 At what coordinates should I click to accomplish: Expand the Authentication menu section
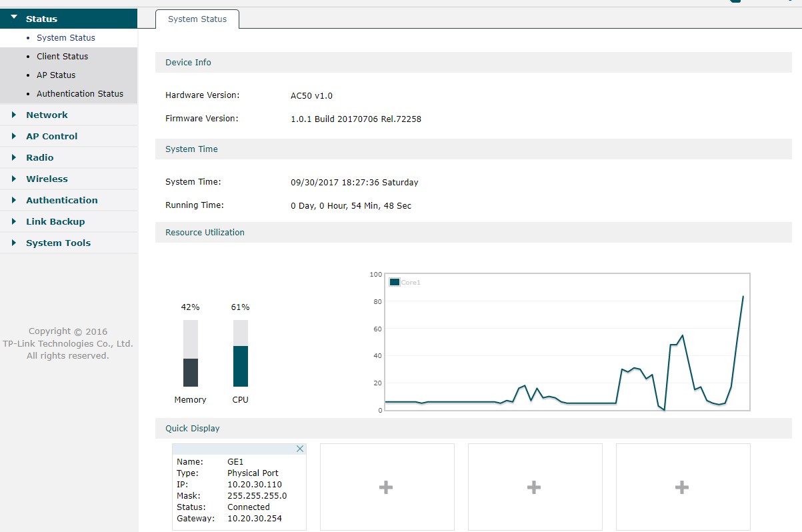point(61,200)
